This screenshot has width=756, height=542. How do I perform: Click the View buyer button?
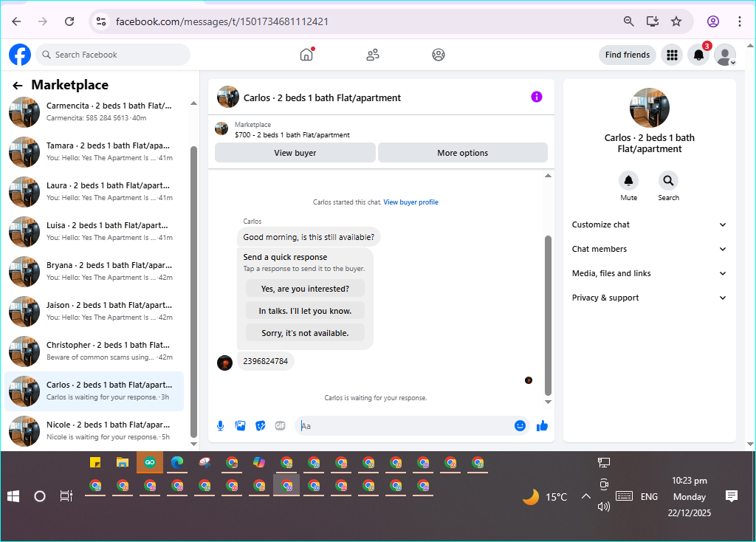point(295,152)
